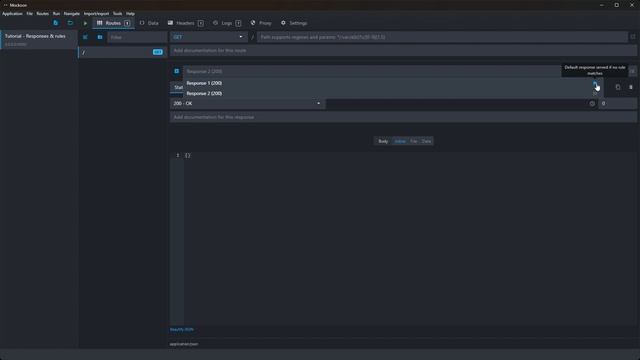Switch to the Data tab
The height and width of the screenshot is (360, 640).
[149, 23]
